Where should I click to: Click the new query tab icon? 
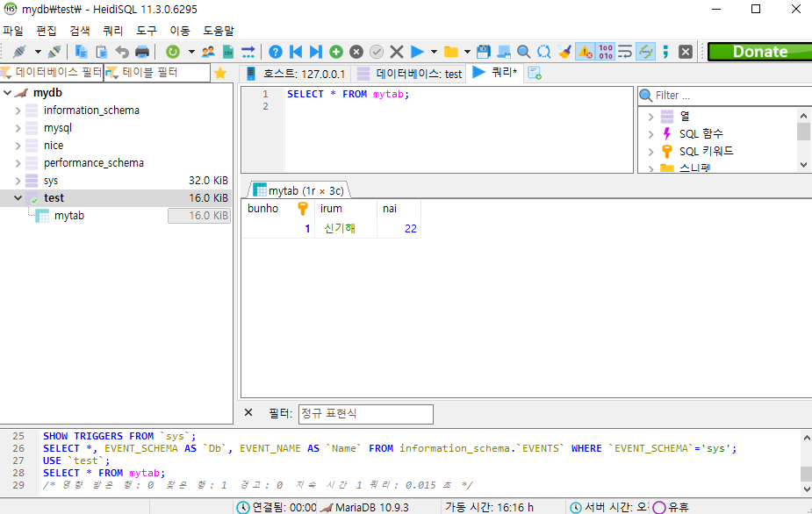535,74
